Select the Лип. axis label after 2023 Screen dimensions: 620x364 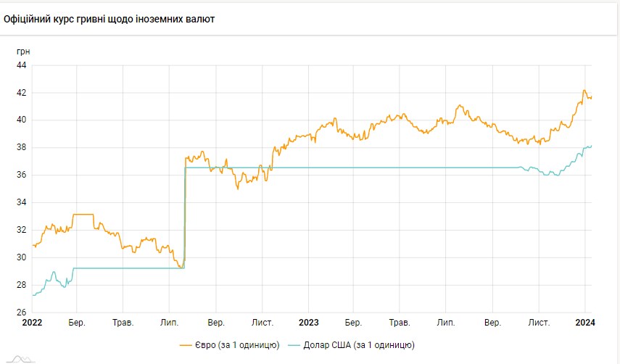pyautogui.click(x=446, y=322)
